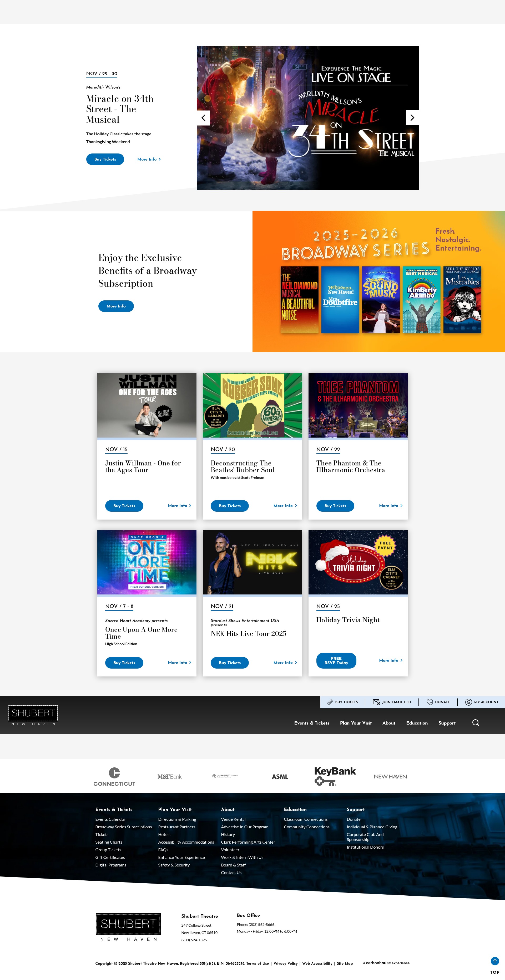Screen dimensions: 505x980
Task: Open Site Map link
Action: point(345,963)
